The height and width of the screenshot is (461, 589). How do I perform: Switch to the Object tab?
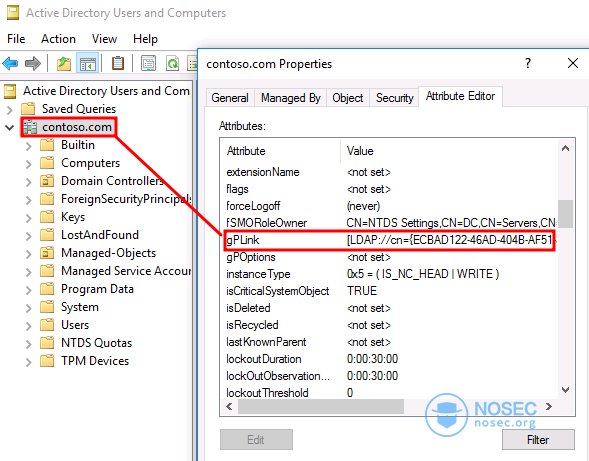[348, 98]
